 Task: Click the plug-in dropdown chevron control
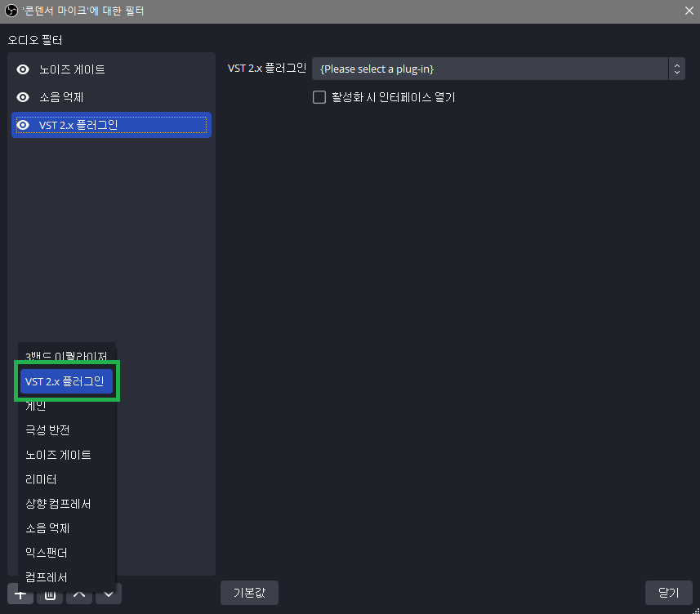coord(677,68)
